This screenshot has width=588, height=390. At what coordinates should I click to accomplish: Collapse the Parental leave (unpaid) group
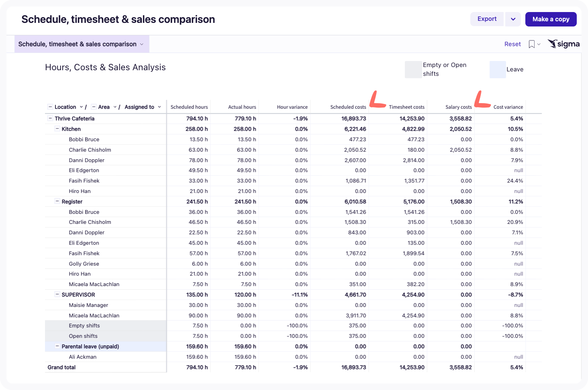tap(57, 346)
